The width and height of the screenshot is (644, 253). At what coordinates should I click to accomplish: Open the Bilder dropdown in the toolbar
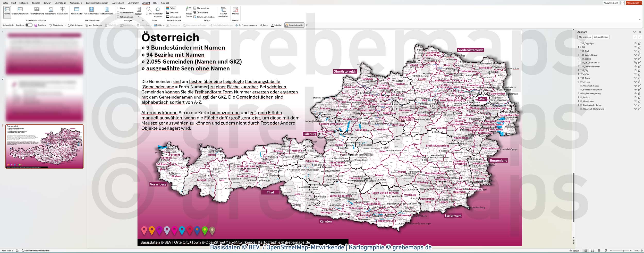coord(159,25)
